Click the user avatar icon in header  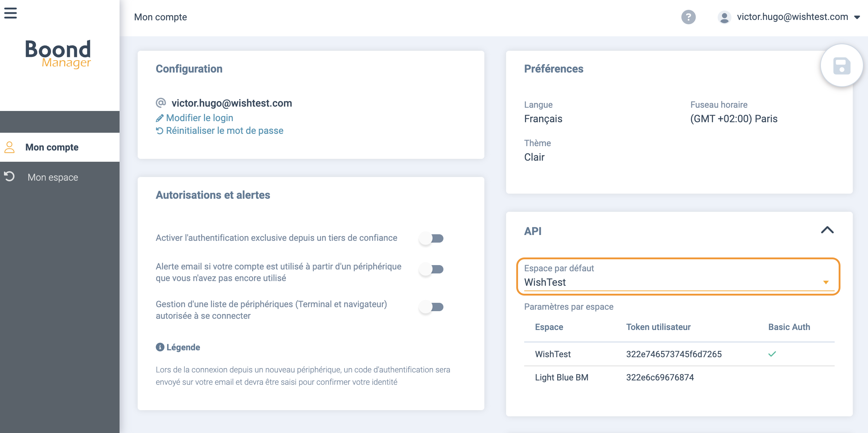(x=724, y=17)
